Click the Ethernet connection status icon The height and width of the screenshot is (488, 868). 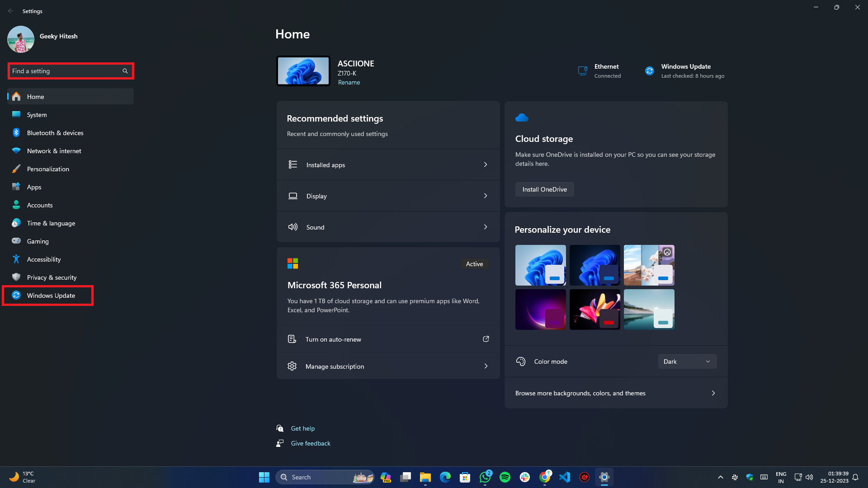point(582,71)
